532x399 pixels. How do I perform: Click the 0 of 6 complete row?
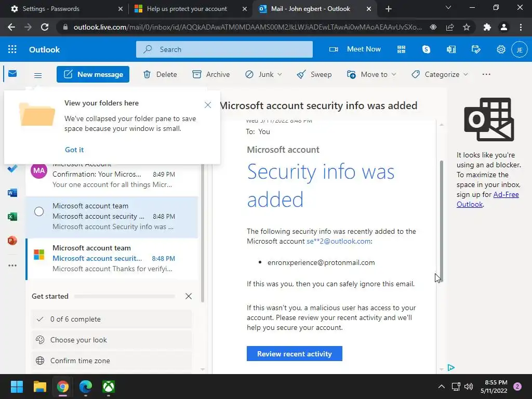point(112,320)
